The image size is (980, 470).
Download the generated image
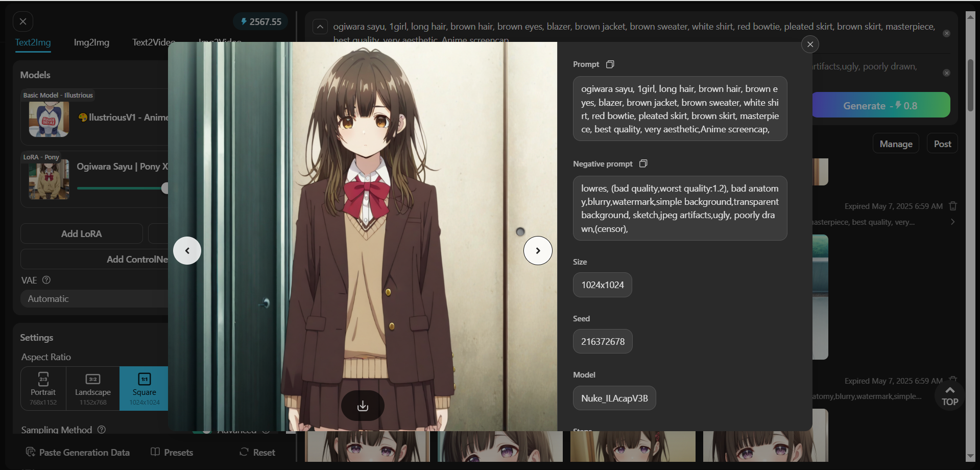(363, 406)
